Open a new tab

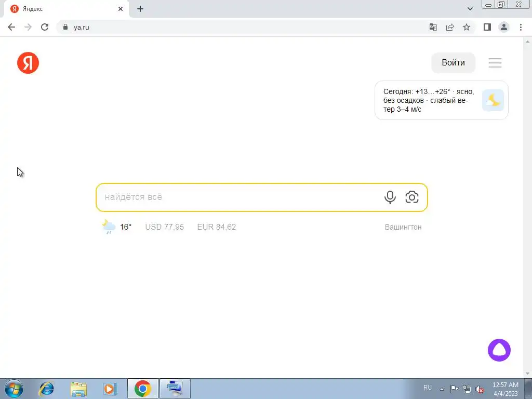tap(140, 9)
